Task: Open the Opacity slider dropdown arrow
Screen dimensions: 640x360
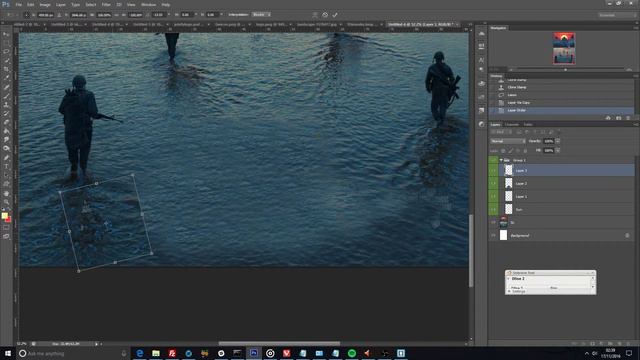Action: click(558, 141)
